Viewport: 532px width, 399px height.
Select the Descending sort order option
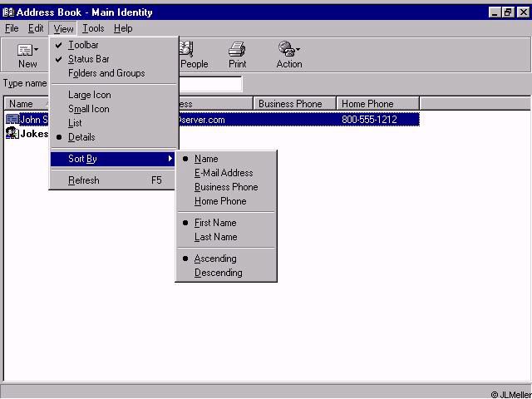click(218, 273)
